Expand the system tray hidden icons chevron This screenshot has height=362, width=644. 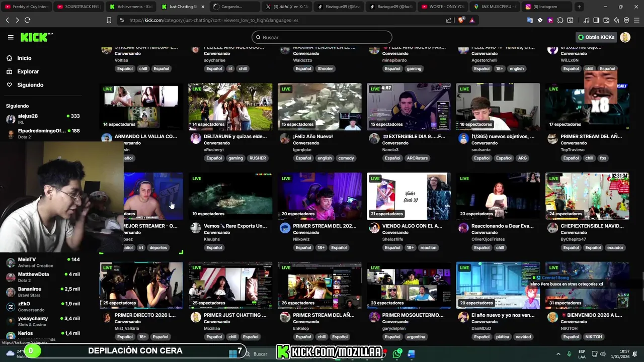click(558, 353)
